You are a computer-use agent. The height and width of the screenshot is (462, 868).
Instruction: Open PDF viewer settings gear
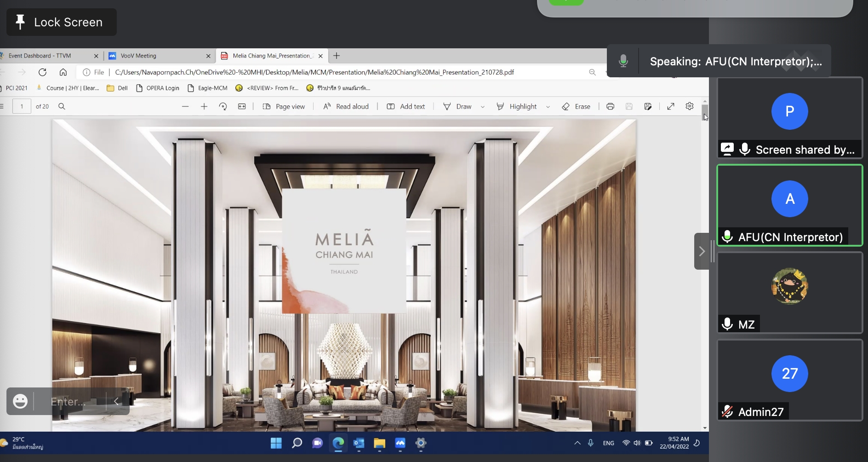(x=690, y=106)
